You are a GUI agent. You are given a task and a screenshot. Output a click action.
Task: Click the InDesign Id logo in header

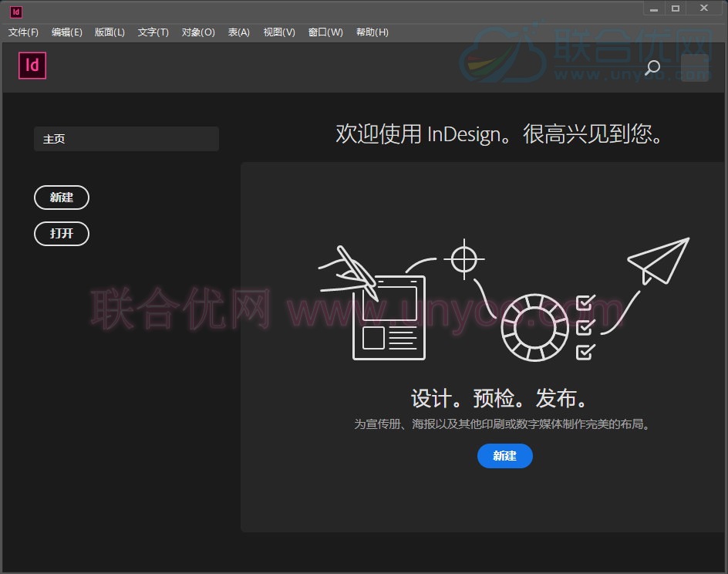pos(32,66)
